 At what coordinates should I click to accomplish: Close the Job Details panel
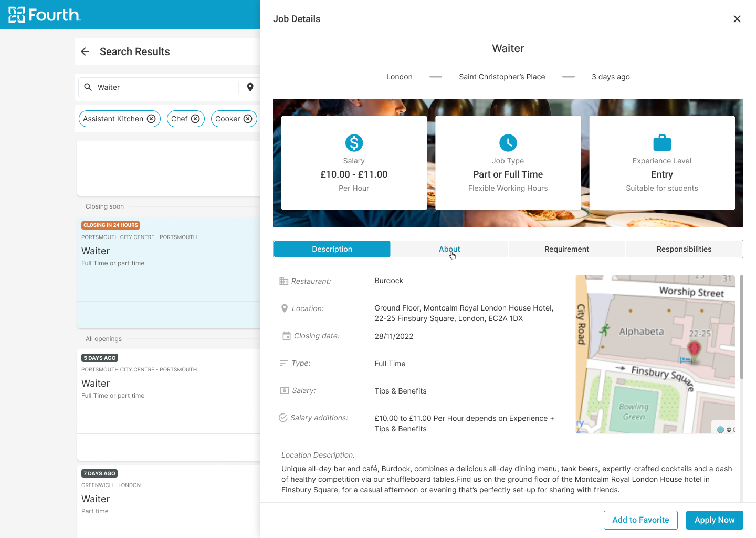pos(737,19)
